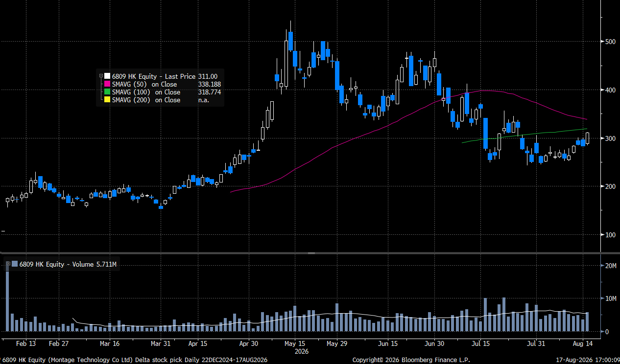Image resolution: width=620 pixels, height=364 pixels.
Task: Click the SMAVG (100) value 318.774
Action: (x=209, y=92)
